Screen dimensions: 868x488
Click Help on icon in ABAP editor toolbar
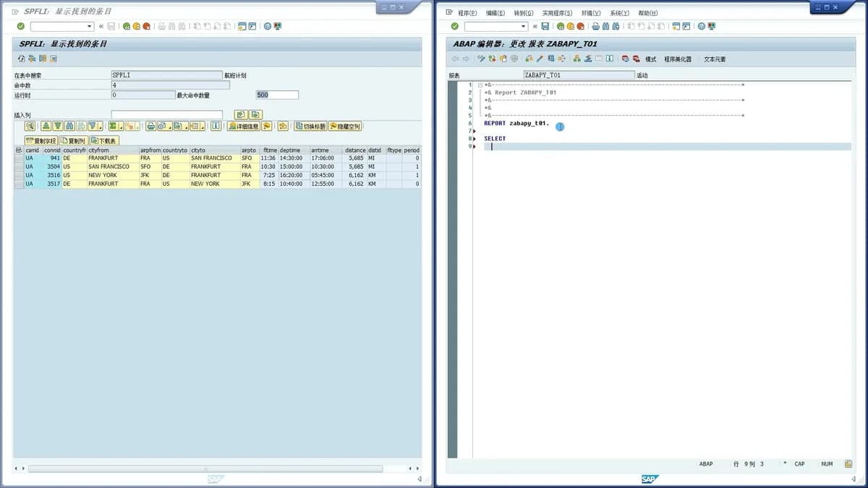click(610, 59)
